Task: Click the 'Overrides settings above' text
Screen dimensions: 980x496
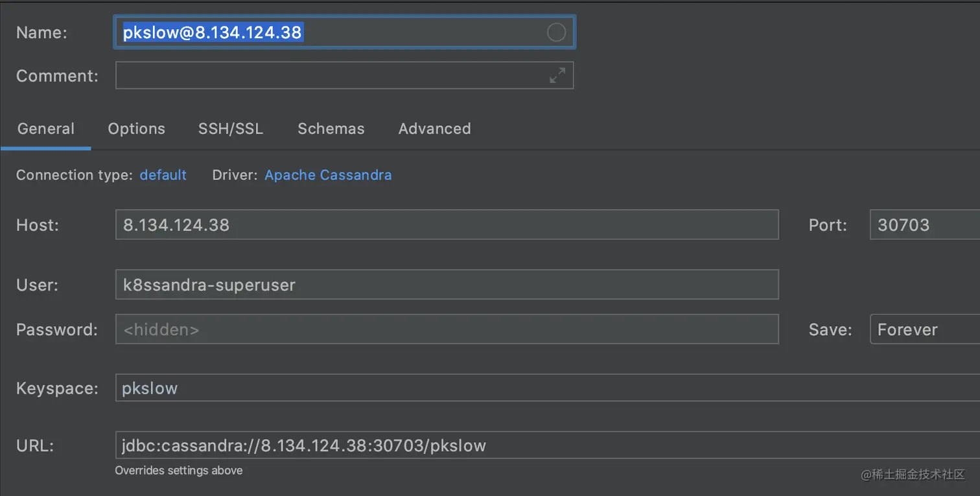Action: [x=179, y=471]
